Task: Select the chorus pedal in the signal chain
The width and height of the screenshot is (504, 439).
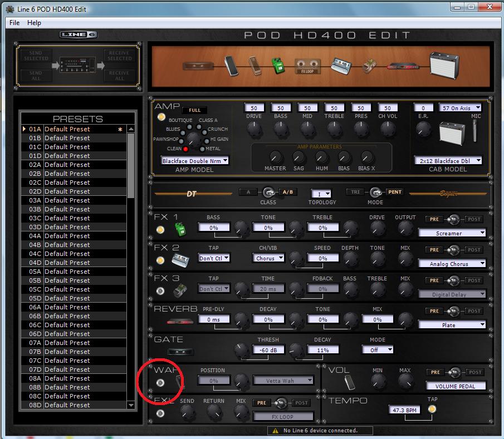Action: [341, 66]
